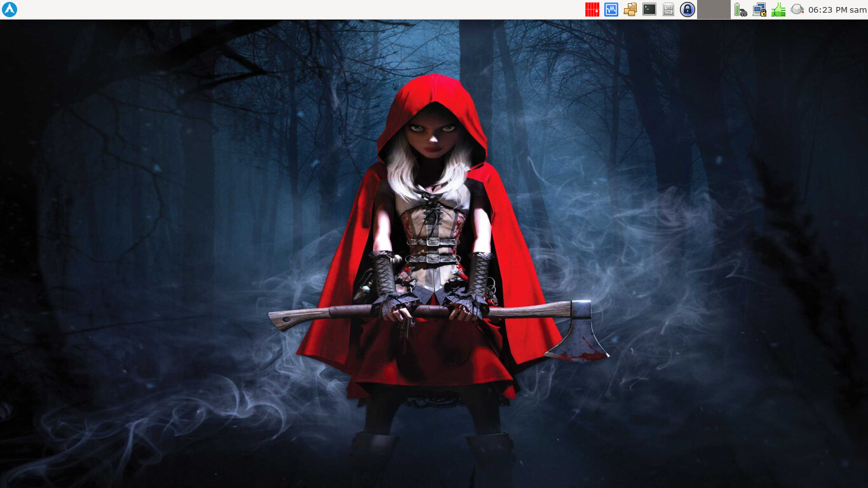Screen dimensions: 868x488
Task: Check the battery power tray icon
Action: click(x=740, y=10)
